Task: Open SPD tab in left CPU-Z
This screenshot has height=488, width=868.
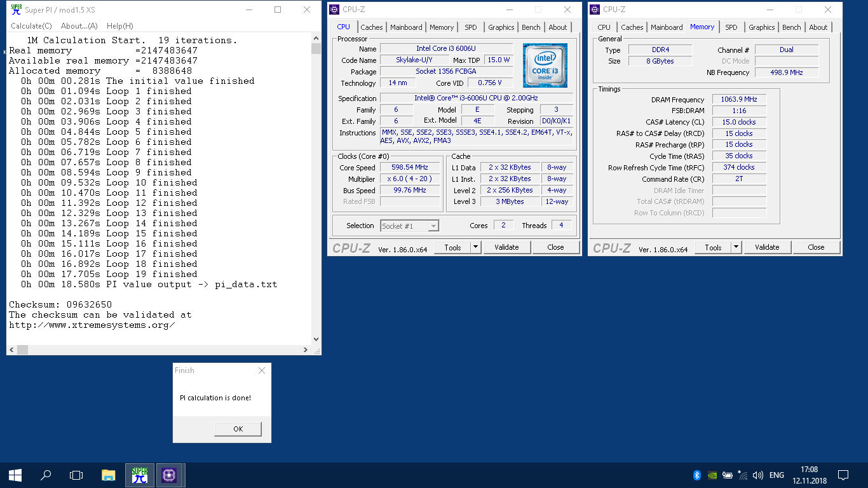Action: 470,27
